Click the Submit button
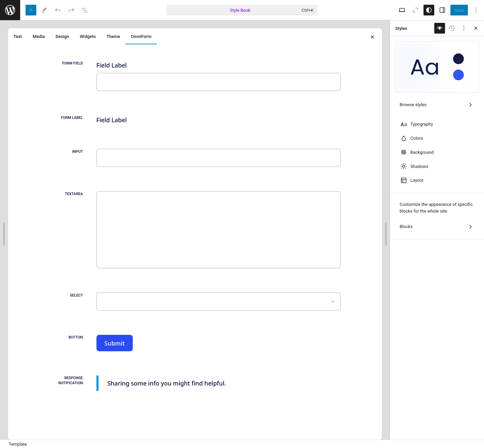The image size is (484, 448). point(114,343)
